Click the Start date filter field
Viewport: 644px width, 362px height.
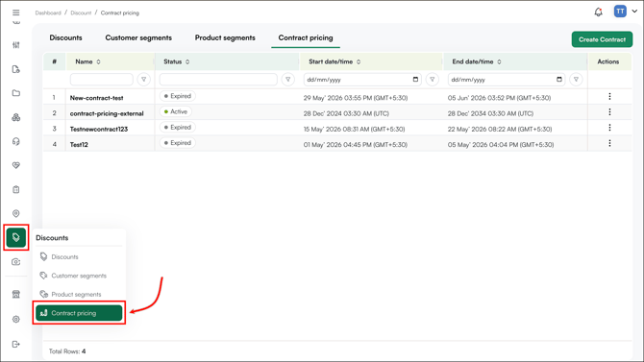tap(362, 80)
